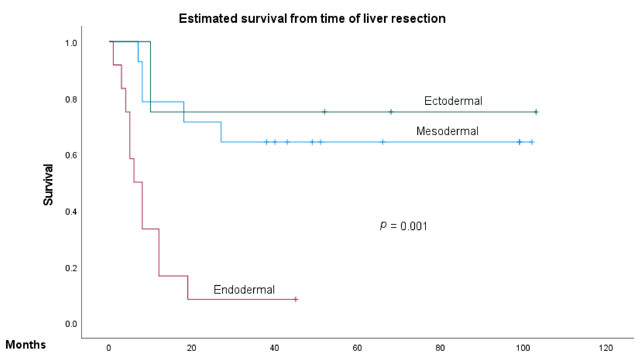Click the 120 tick label on the x-axis
Screen dimensions: 640x364
click(x=605, y=348)
